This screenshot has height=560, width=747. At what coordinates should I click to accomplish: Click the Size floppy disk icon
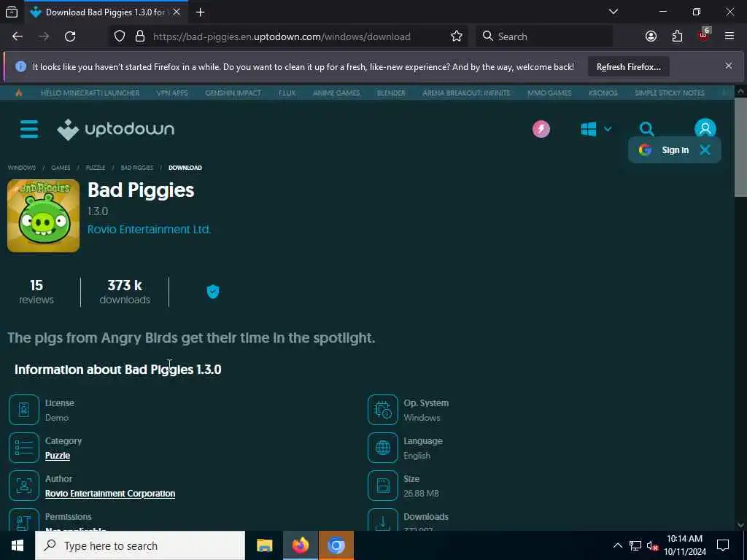(382, 486)
